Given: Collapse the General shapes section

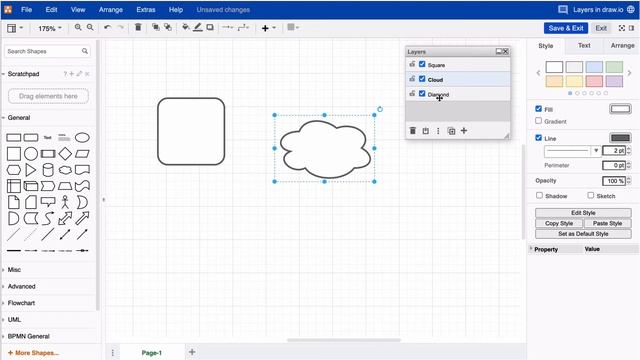Looking at the screenshot, I should (x=18, y=118).
